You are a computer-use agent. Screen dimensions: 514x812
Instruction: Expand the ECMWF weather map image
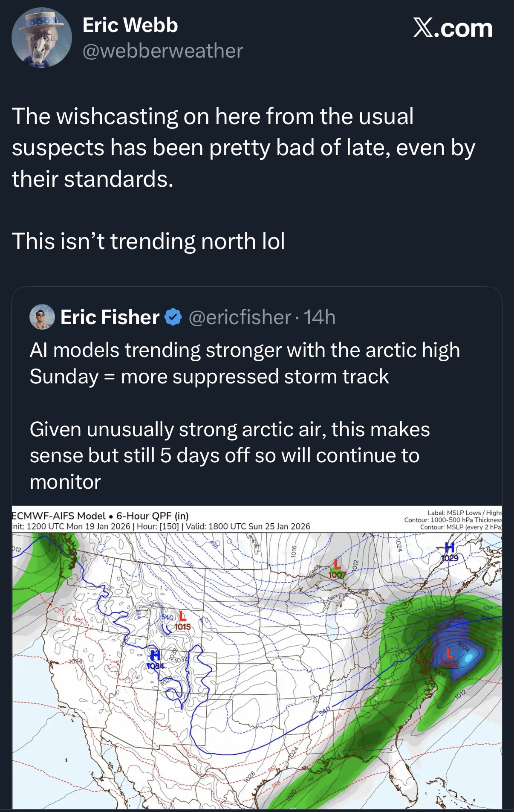tap(257, 682)
